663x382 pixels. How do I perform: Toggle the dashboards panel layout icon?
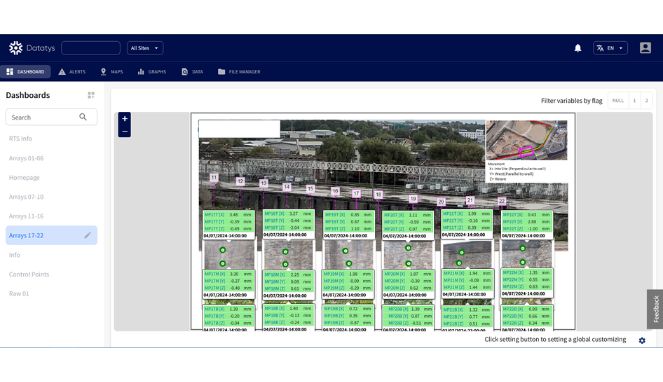(91, 95)
